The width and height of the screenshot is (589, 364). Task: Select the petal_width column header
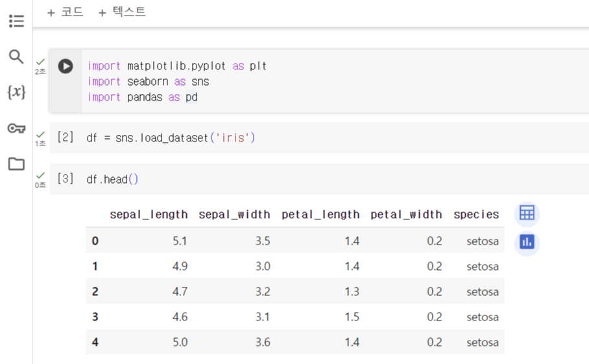click(x=406, y=215)
